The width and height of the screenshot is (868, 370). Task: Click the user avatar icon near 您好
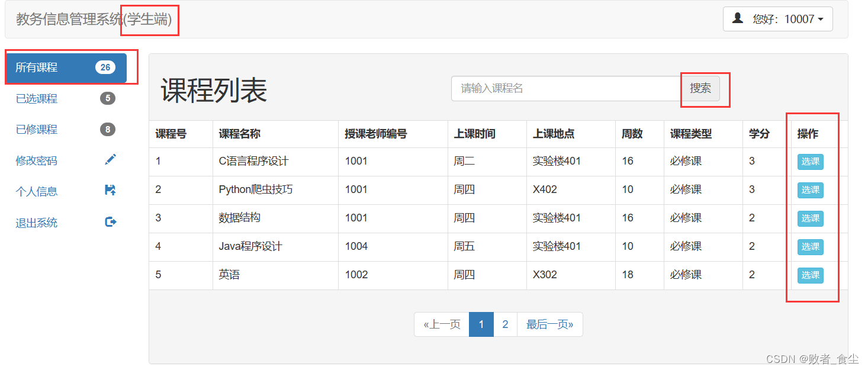click(738, 18)
